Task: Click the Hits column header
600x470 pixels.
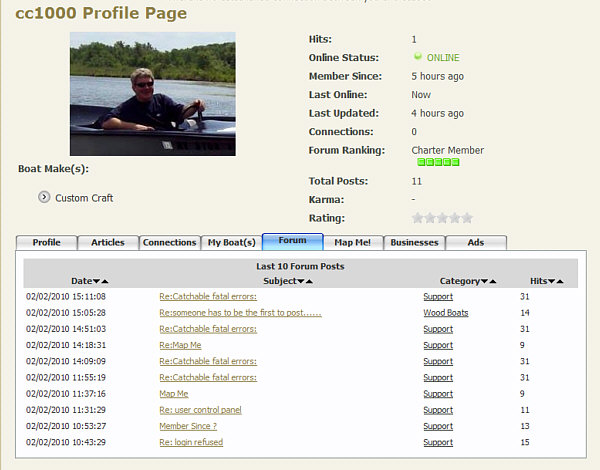Action: [x=539, y=281]
